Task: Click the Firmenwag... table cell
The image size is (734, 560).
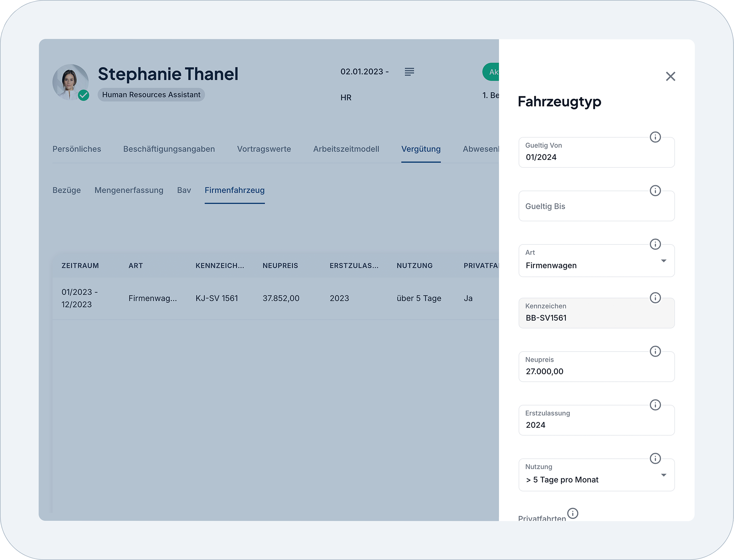Action: (x=153, y=298)
